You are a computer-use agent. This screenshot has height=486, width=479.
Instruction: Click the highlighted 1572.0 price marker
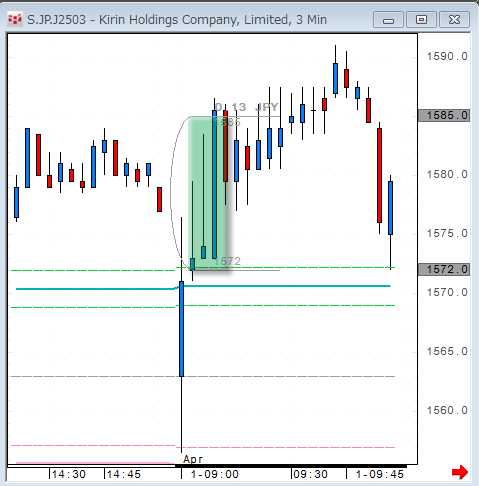point(444,269)
